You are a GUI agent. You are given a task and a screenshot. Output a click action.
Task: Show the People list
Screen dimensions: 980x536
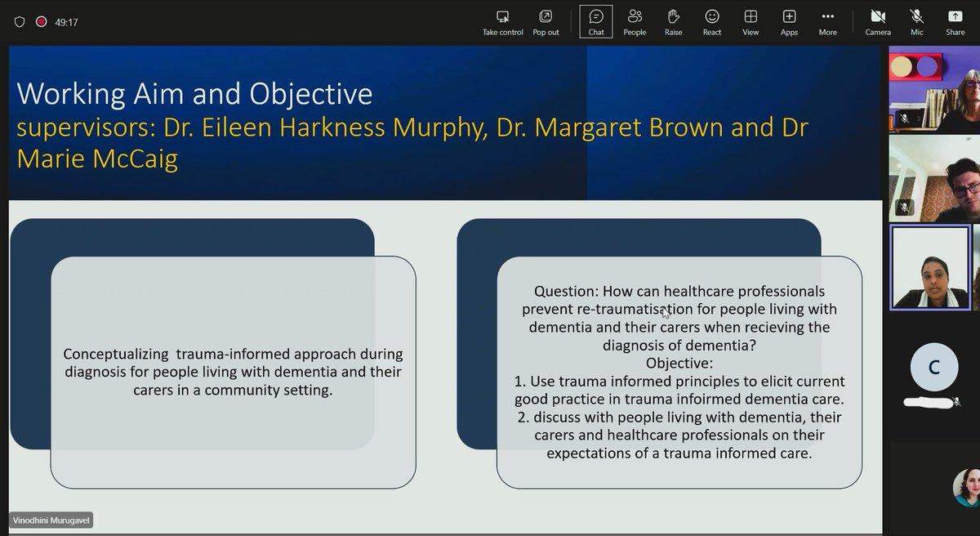click(635, 23)
